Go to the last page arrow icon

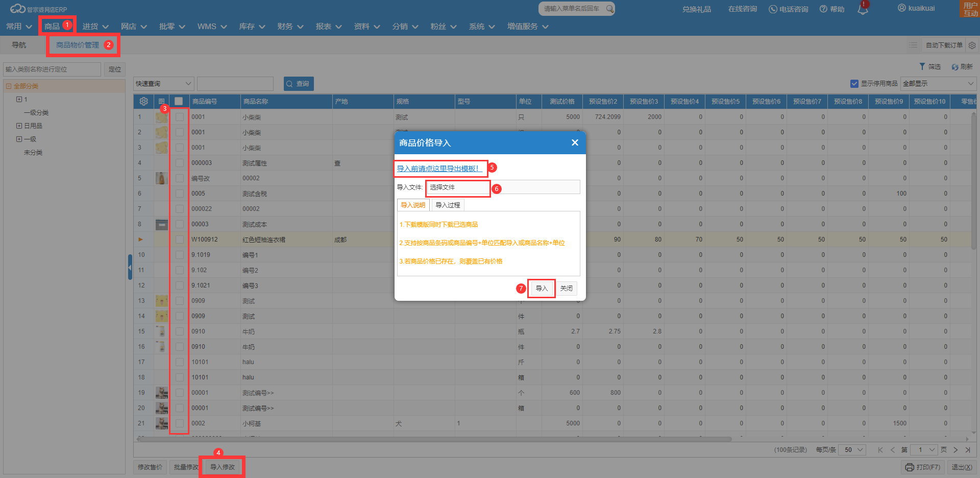(x=968, y=450)
